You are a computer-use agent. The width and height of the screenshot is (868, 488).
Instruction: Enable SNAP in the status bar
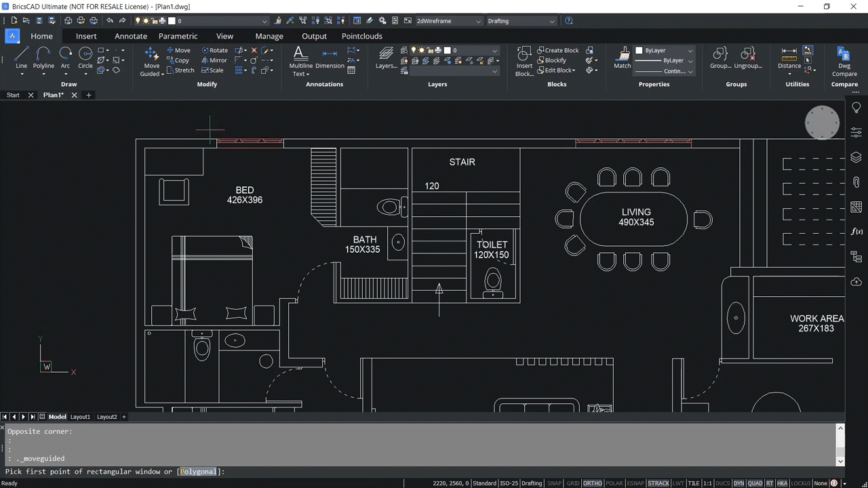(x=554, y=483)
